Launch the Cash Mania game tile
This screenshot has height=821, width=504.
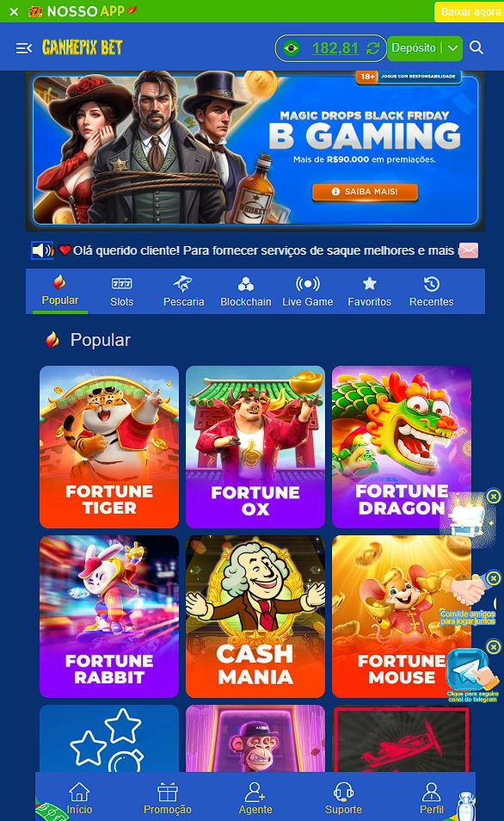point(255,616)
